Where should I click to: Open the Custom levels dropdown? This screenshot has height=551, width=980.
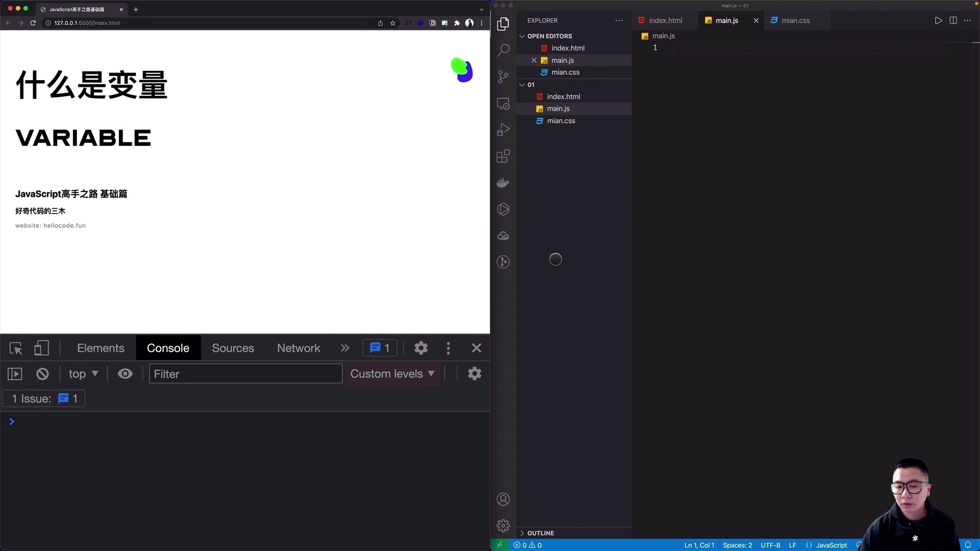point(392,373)
